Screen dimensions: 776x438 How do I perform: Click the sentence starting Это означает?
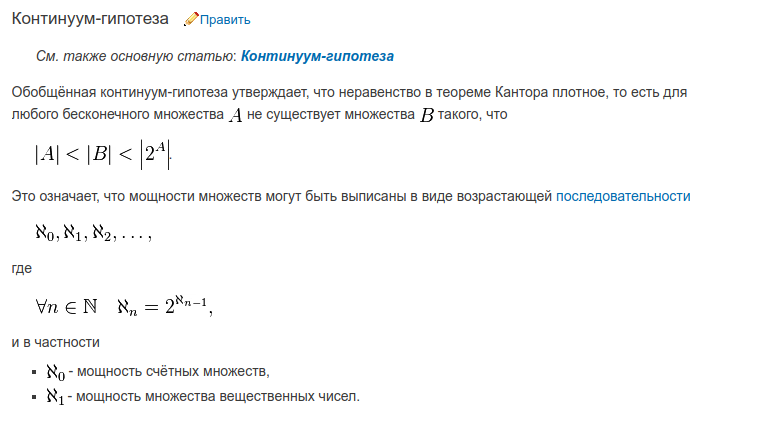point(351,196)
